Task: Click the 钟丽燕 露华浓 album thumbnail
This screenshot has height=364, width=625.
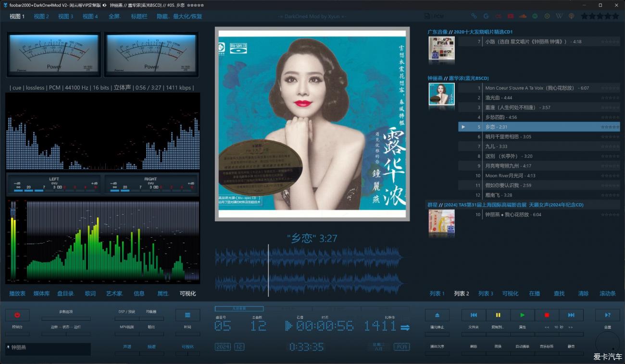Action: coord(441,94)
